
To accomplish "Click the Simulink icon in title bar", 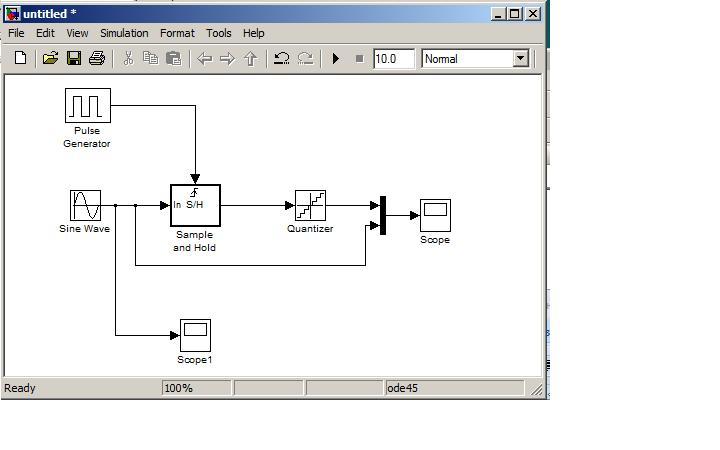I will click(x=12, y=14).
